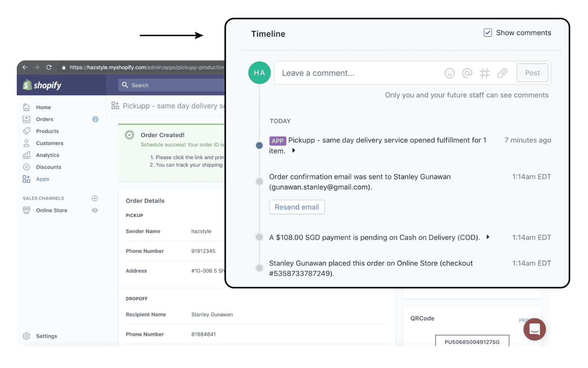588x368 pixels.
Task: Open Online Store channel
Action: (x=51, y=210)
